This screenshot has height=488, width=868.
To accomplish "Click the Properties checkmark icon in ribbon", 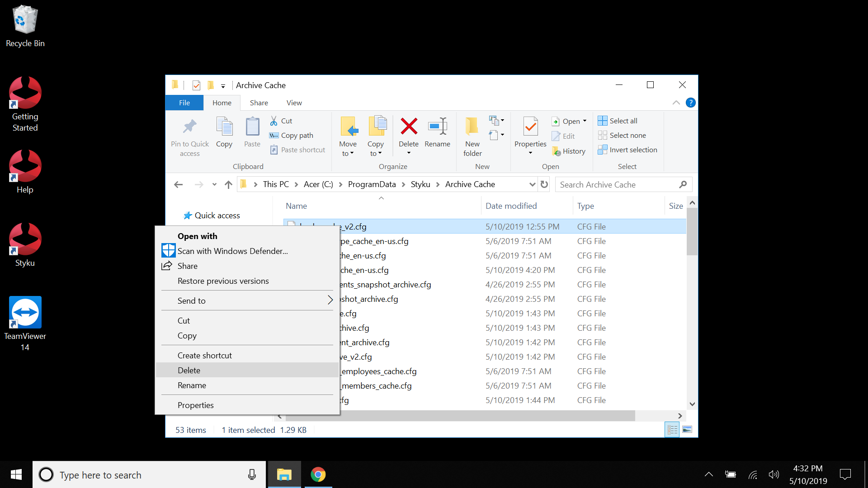I will click(530, 127).
